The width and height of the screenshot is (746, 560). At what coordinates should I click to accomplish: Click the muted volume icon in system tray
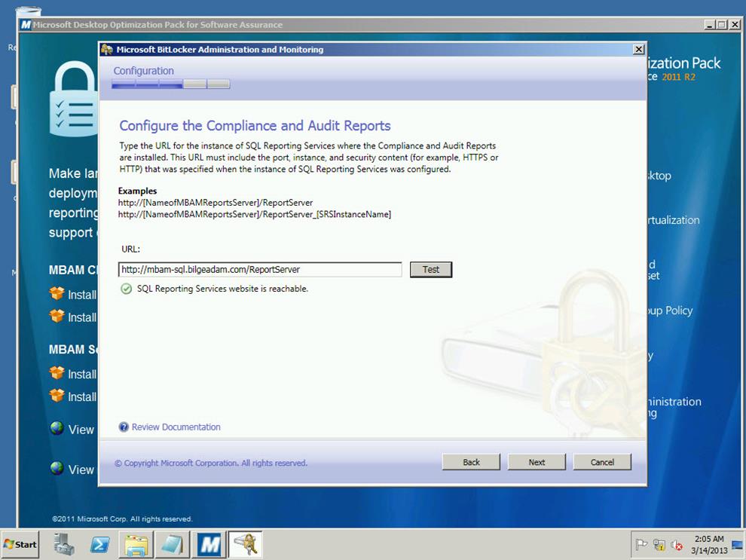point(677,545)
